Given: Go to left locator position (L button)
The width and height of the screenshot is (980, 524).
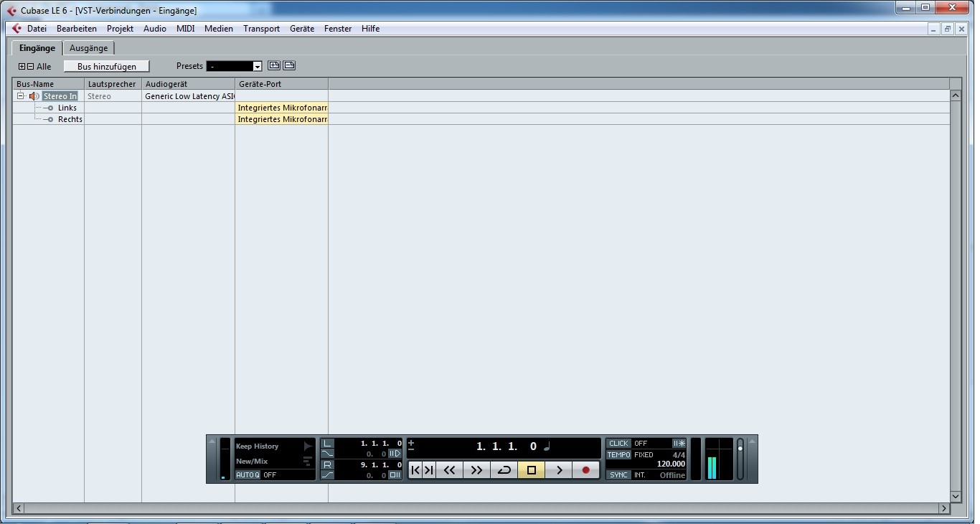Looking at the screenshot, I should tap(327, 444).
